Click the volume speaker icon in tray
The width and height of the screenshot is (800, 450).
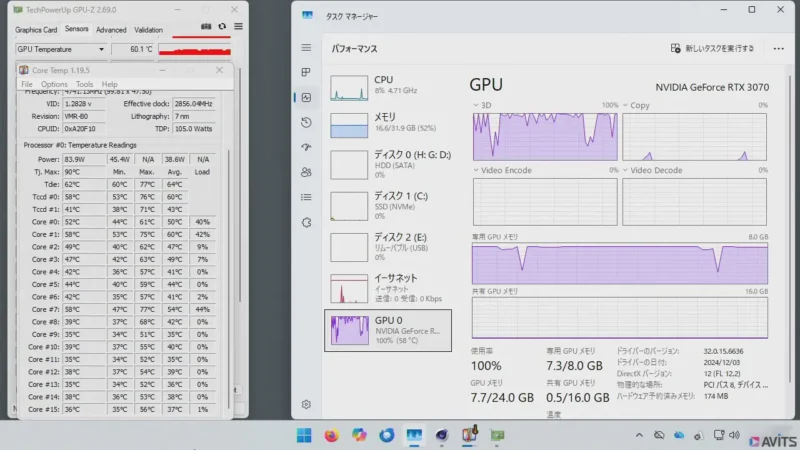coord(735,435)
